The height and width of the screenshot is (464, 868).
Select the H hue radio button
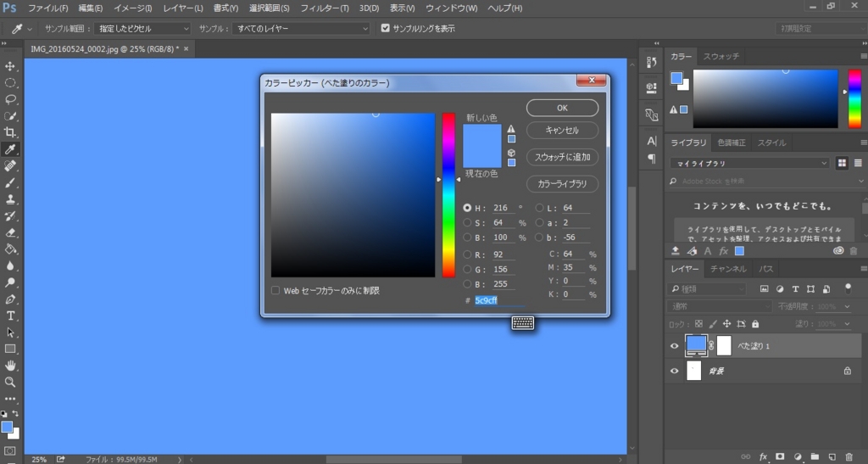(x=467, y=208)
